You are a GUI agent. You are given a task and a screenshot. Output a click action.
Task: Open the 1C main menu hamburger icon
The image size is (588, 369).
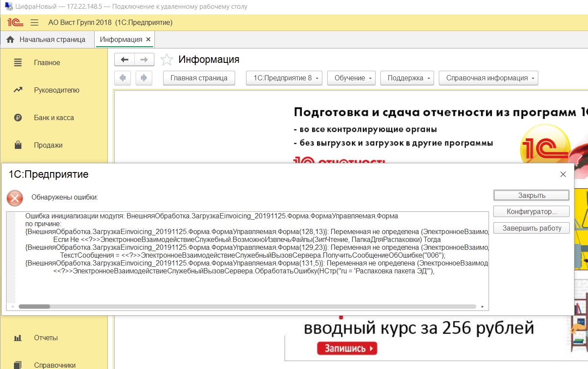click(x=35, y=22)
